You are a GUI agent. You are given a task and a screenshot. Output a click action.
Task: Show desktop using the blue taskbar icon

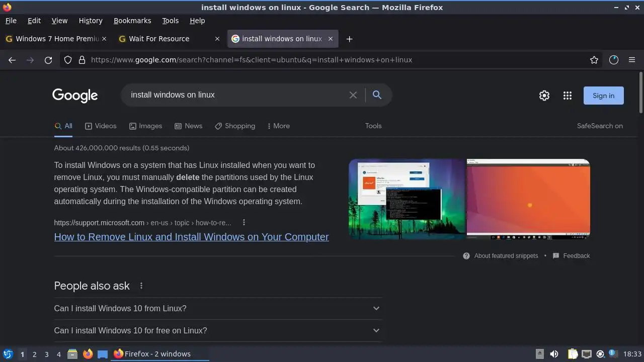click(x=103, y=354)
